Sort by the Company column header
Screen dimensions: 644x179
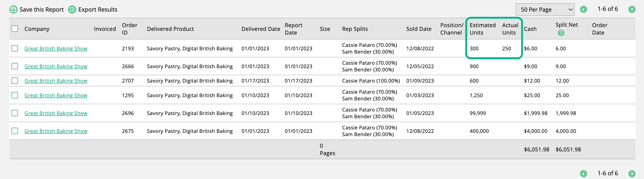pos(37,29)
